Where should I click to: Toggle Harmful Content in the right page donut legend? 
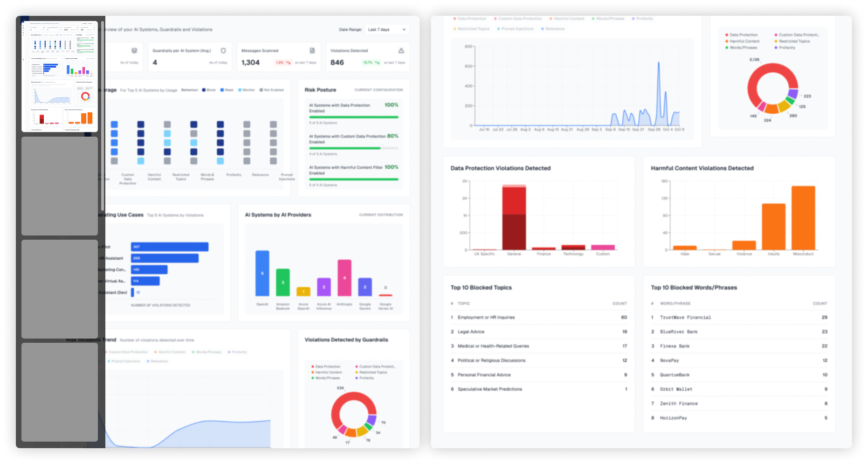[x=742, y=41]
